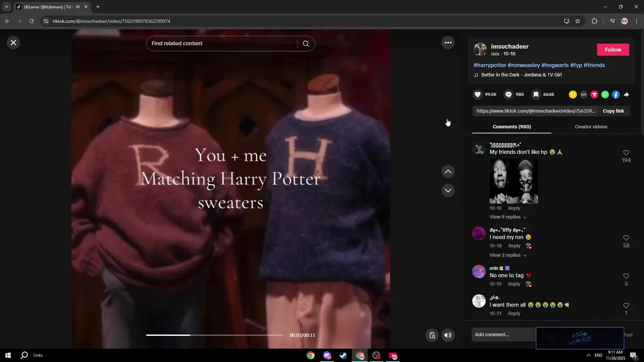Open #hogwarts hashtag

pos(555,65)
